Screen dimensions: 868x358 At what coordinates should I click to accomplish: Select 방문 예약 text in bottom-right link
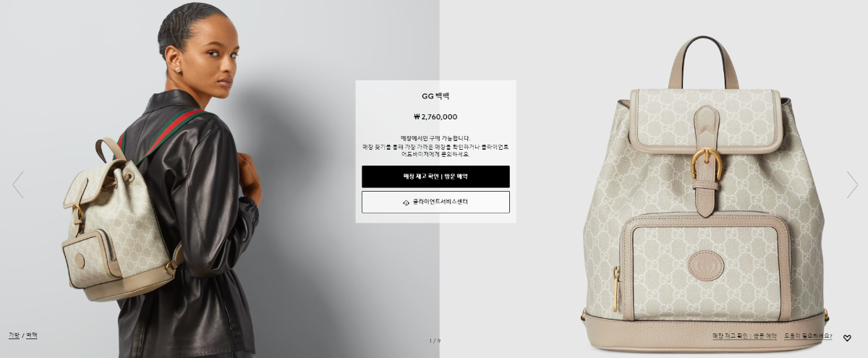click(765, 336)
